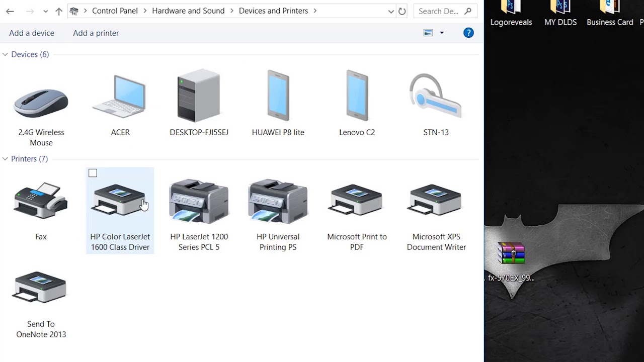Select the MY DLDS desktop folder
The height and width of the screenshot is (362, 644).
tap(560, 7)
